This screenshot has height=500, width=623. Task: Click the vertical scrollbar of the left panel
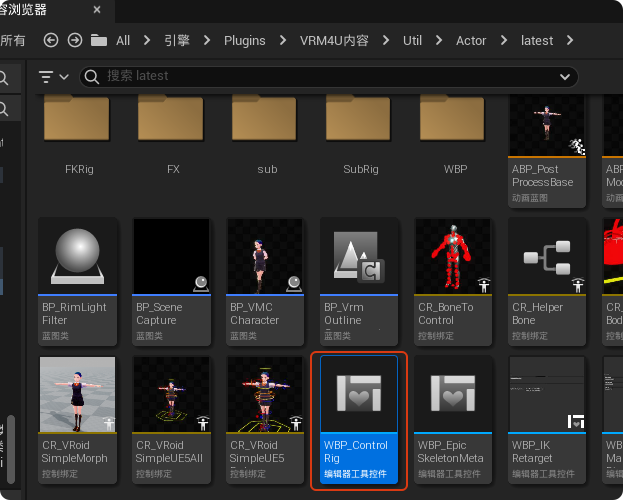tap(11, 449)
